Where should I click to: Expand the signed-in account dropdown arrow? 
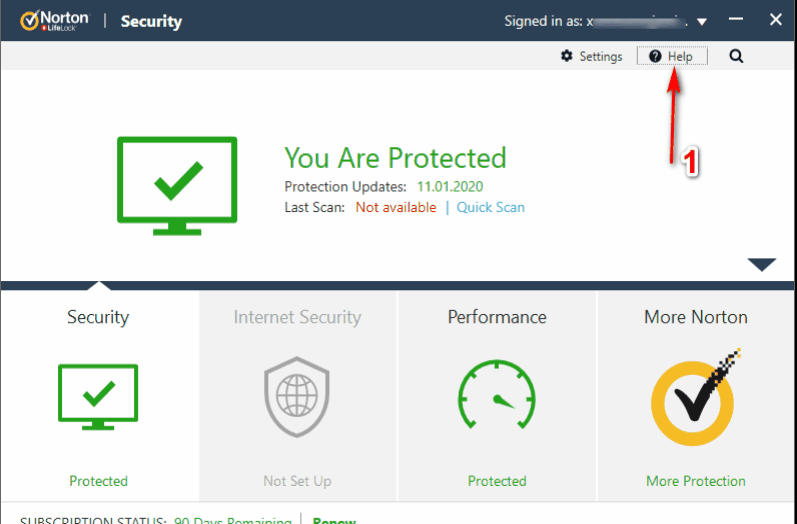coord(702,22)
